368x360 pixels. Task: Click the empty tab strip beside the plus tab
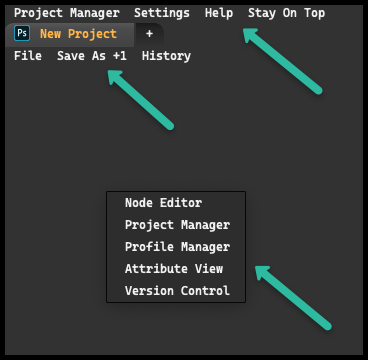point(263,35)
